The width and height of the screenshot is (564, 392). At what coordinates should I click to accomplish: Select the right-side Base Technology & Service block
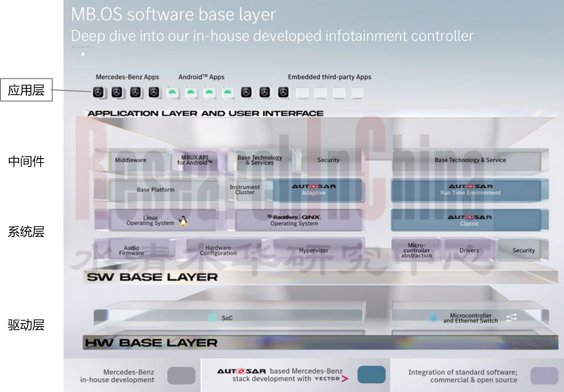click(x=470, y=160)
